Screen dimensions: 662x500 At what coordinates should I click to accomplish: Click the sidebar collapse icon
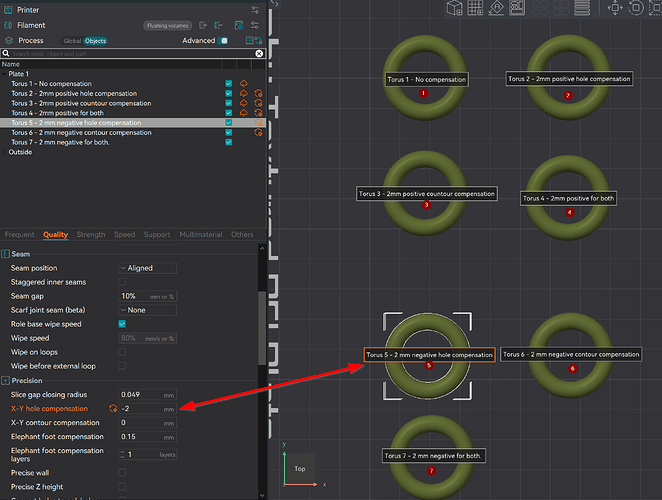coord(275,4)
